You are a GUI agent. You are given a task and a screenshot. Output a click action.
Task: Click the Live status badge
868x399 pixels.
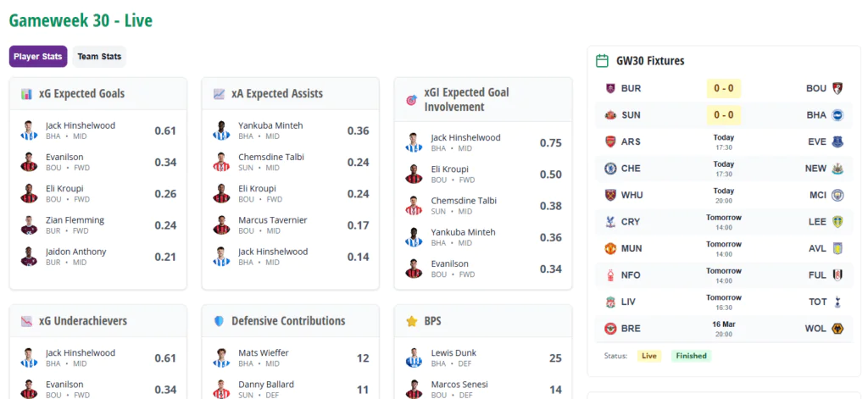(x=649, y=356)
